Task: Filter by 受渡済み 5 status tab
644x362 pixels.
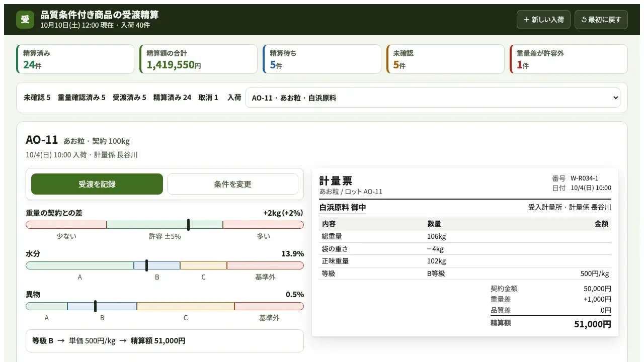Action: click(x=129, y=98)
